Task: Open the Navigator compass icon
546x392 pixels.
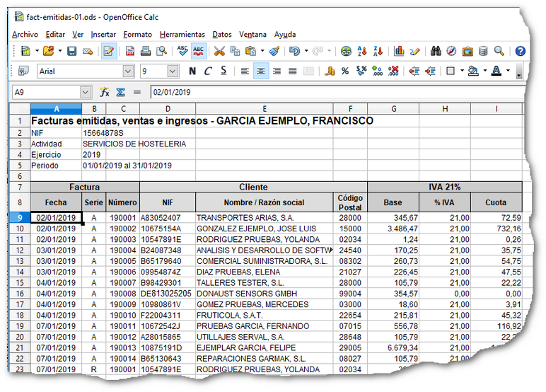Action: pos(451,51)
